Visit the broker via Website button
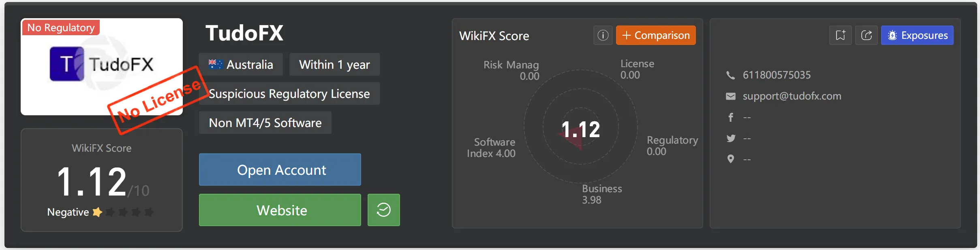The image size is (980, 250). [x=280, y=210]
